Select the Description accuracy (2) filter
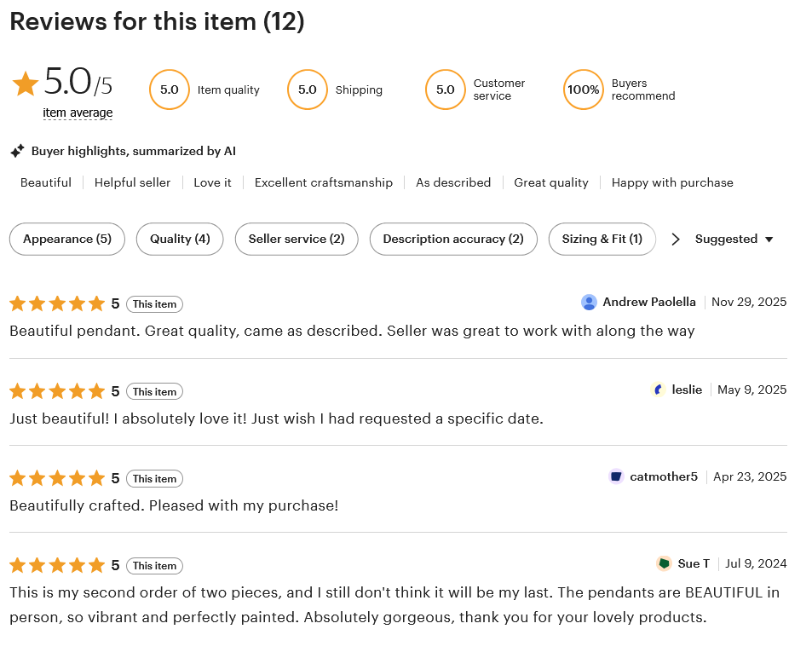Viewport: 812px width, 658px height. pyautogui.click(x=453, y=239)
